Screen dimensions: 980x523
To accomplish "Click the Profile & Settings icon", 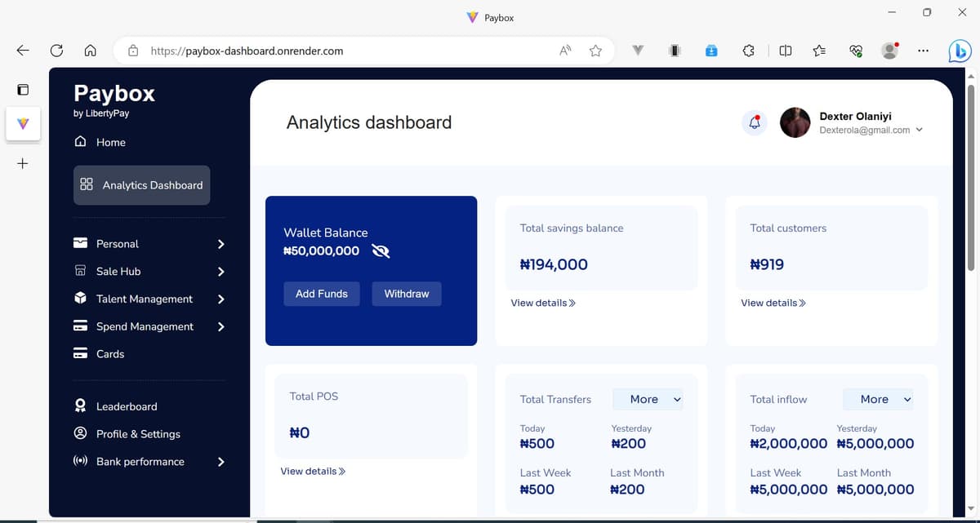I will [80, 433].
